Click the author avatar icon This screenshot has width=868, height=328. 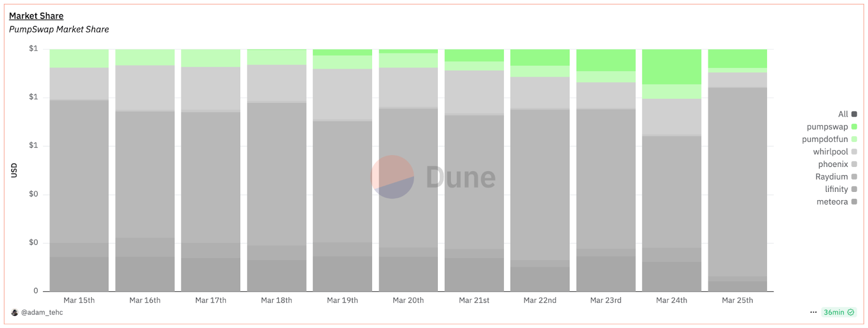tap(15, 312)
